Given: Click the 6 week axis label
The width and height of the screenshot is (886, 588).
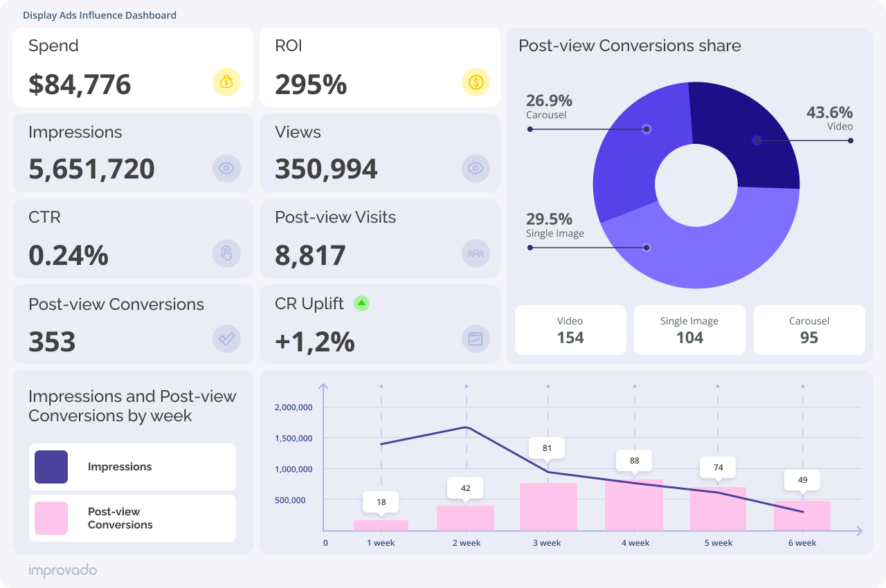Looking at the screenshot, I should pyautogui.click(x=802, y=543).
